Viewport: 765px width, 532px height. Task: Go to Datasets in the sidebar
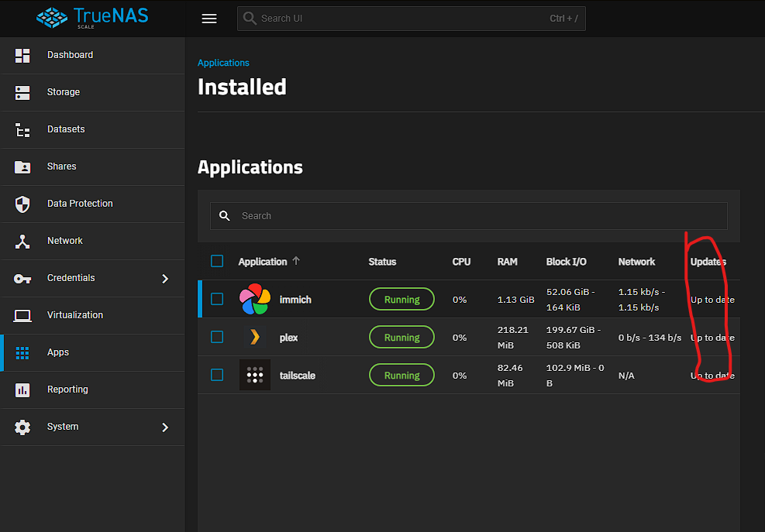93,129
